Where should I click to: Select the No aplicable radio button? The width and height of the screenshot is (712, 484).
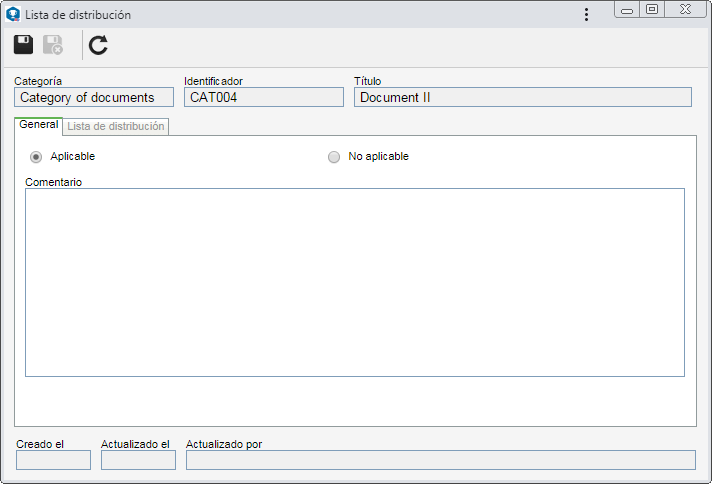pos(334,157)
